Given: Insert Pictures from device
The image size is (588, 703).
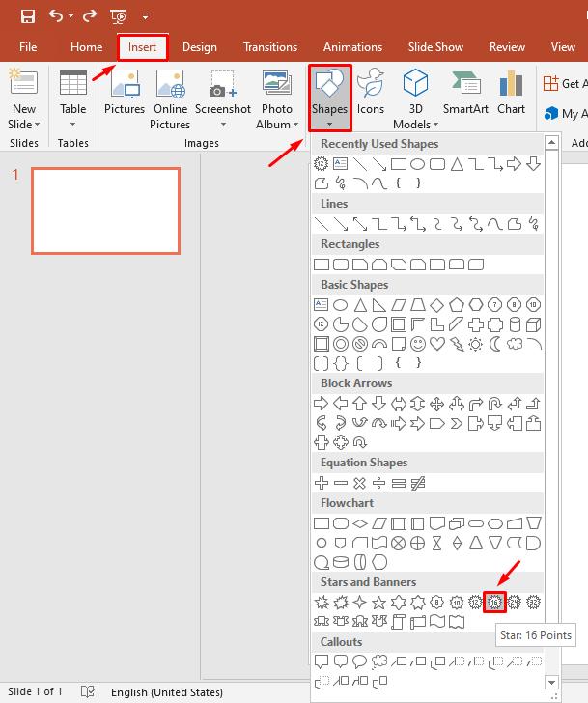Looking at the screenshot, I should 125,94.
